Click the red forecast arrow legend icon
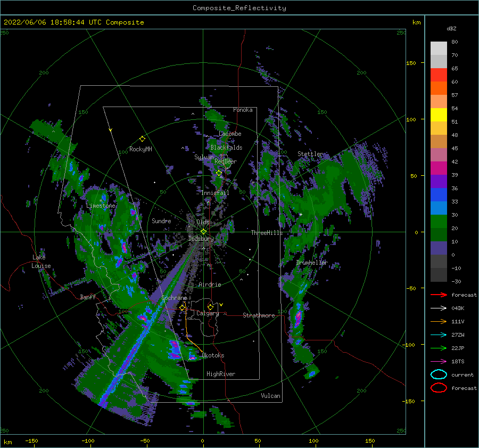The height and width of the screenshot is (448, 479). [x=439, y=295]
